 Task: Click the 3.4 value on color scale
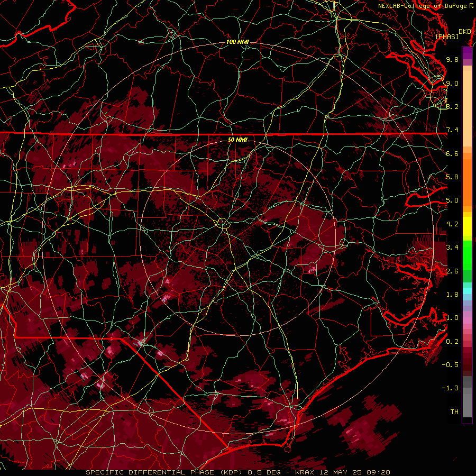452,248
